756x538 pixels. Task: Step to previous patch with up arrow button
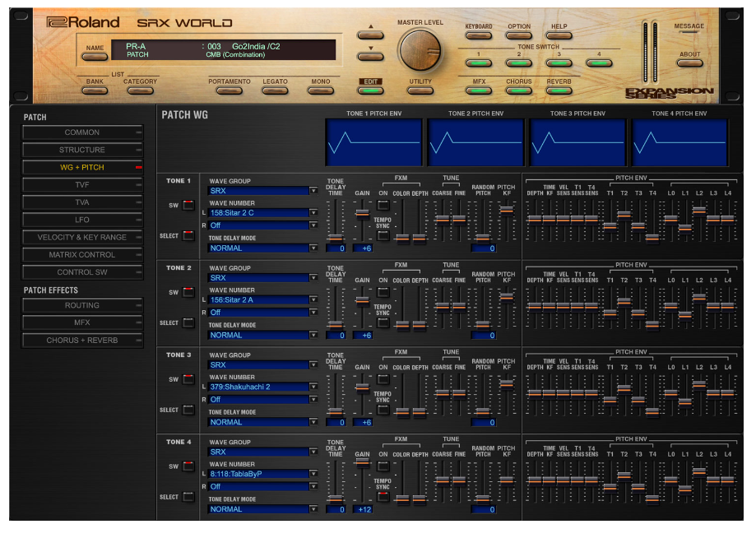click(370, 35)
